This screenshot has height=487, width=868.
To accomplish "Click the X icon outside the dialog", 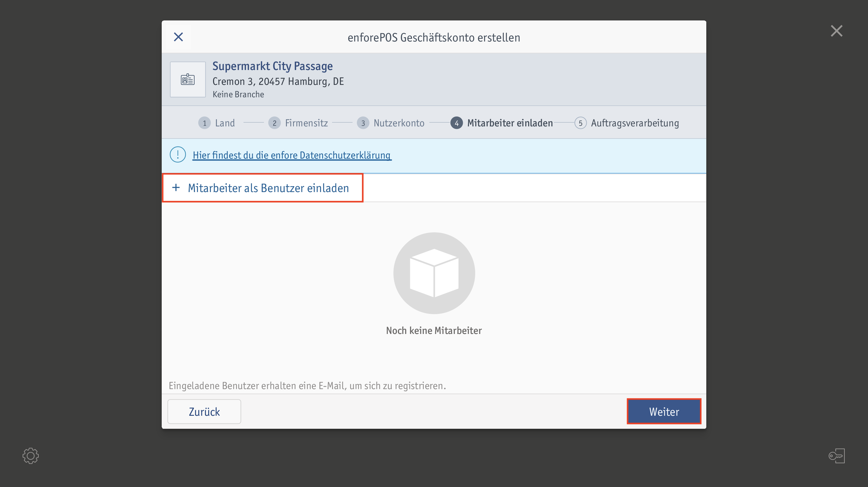I will click(837, 31).
